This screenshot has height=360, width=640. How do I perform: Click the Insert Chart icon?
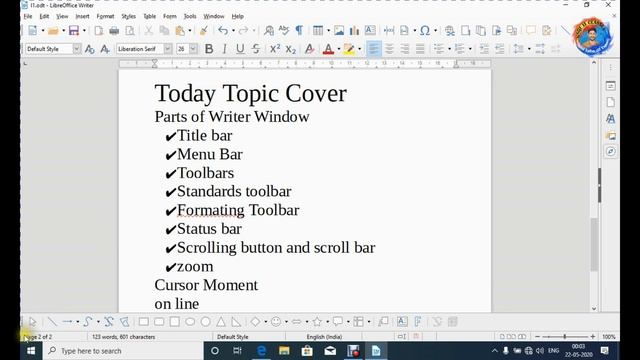click(x=354, y=31)
